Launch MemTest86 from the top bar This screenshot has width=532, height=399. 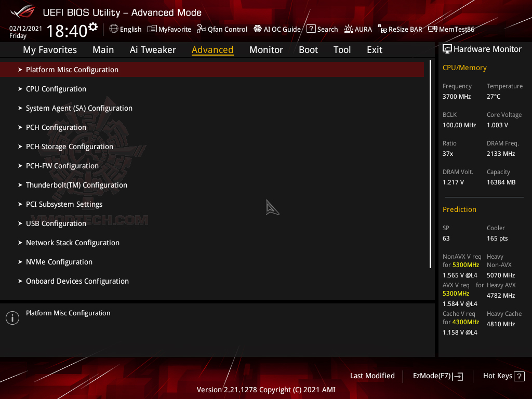click(x=451, y=29)
